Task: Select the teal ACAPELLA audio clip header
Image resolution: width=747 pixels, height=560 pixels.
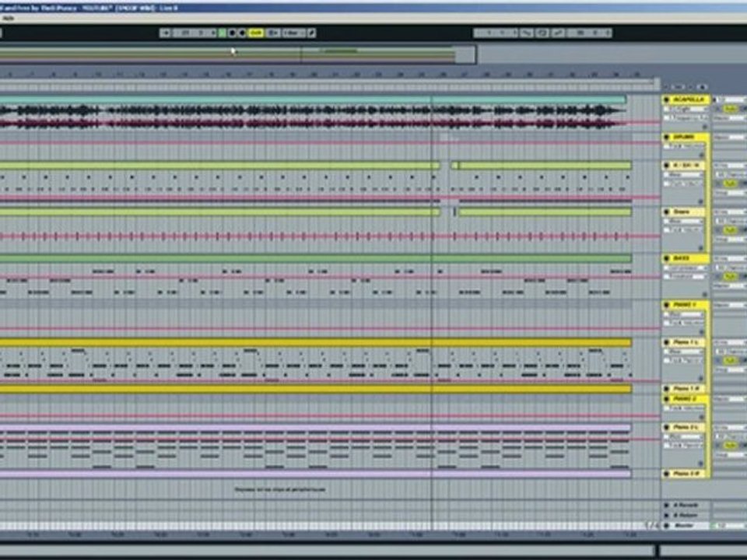Action: pyautogui.click(x=313, y=100)
